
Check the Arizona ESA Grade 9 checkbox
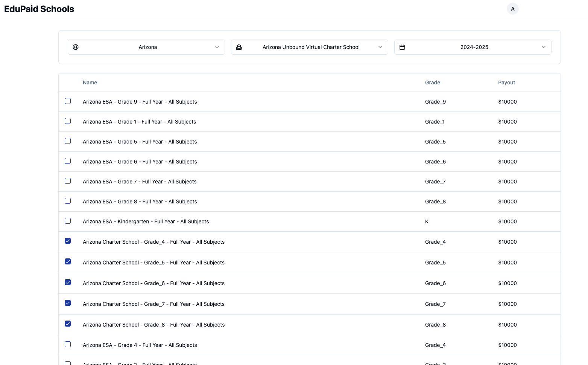68,101
